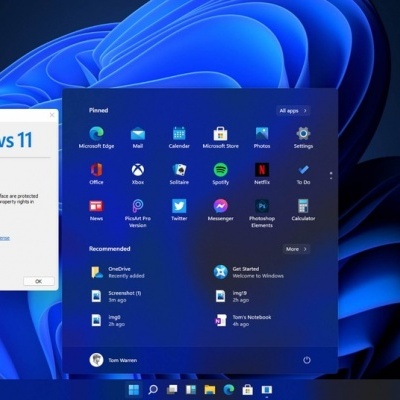Launch the Office app
Image resolution: width=400 pixels, height=400 pixels.
point(96,174)
